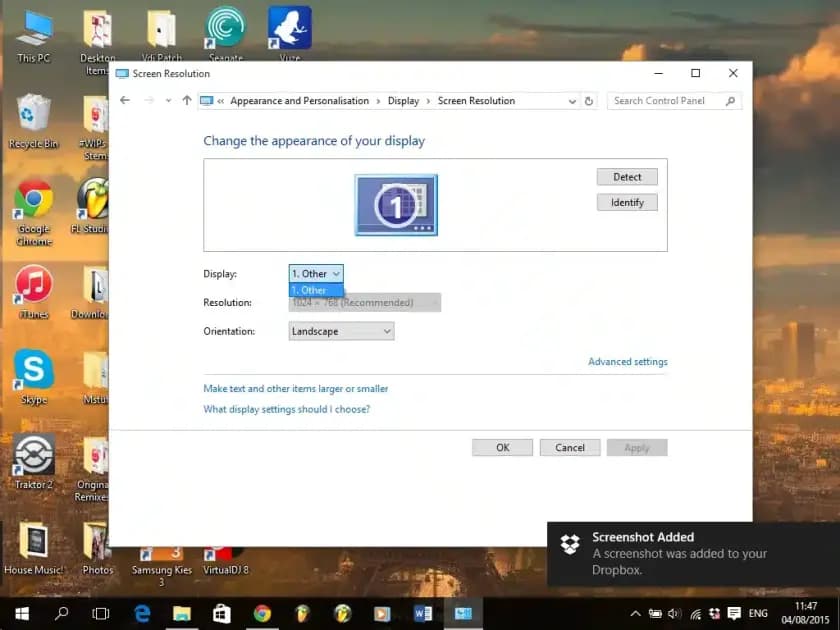Viewport: 840px width, 630px height.
Task: Open Task View from taskbar
Action: click(101, 613)
